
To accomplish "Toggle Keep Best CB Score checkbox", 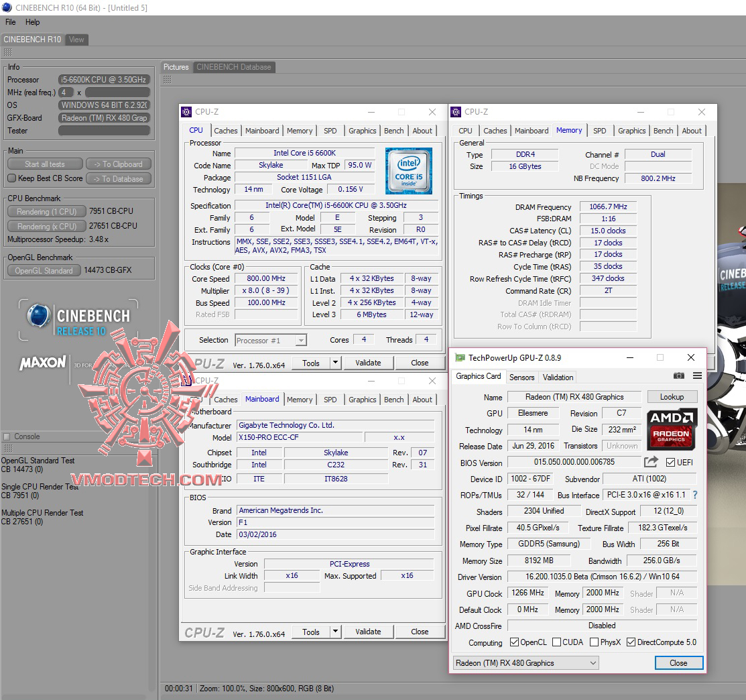I will click(12, 178).
